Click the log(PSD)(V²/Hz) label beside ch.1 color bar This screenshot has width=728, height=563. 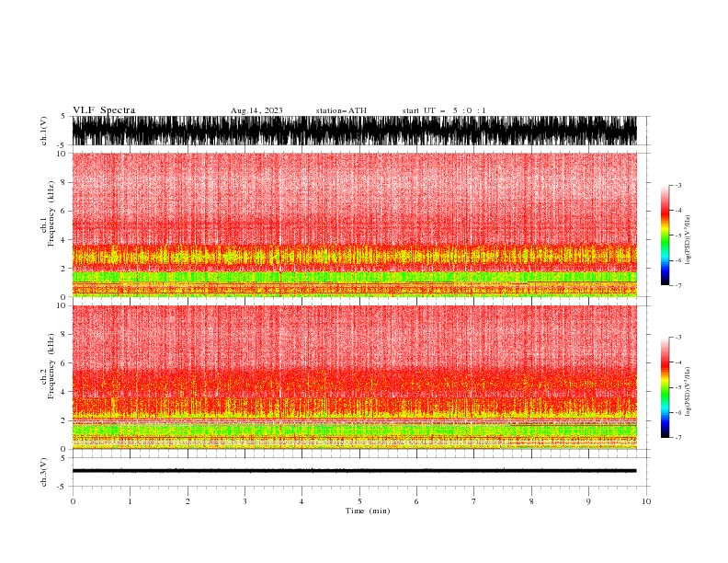(688, 240)
